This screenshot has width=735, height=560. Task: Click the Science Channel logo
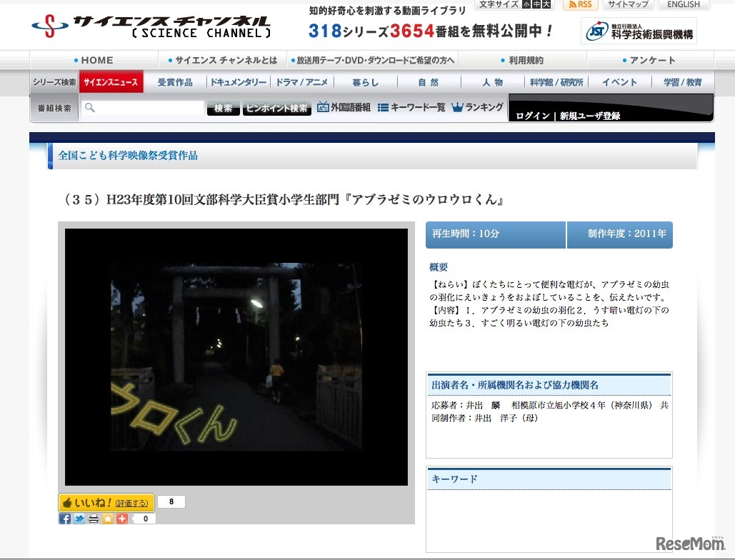coord(151,26)
